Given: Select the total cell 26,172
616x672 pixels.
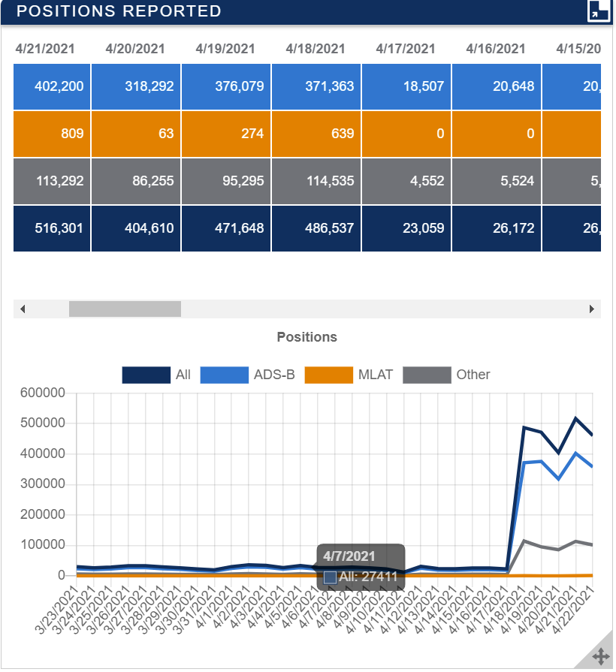Looking at the screenshot, I should (497, 228).
